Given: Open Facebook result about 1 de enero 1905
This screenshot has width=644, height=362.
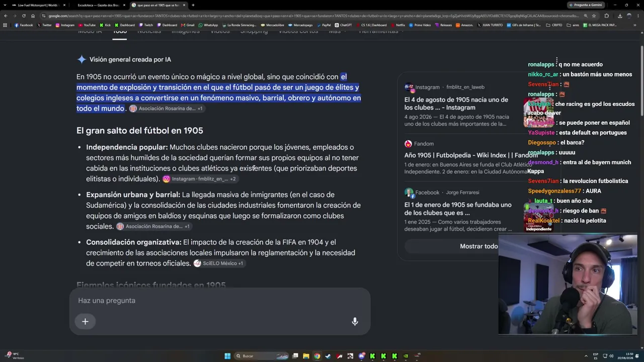Looking at the screenshot, I should tap(458, 209).
